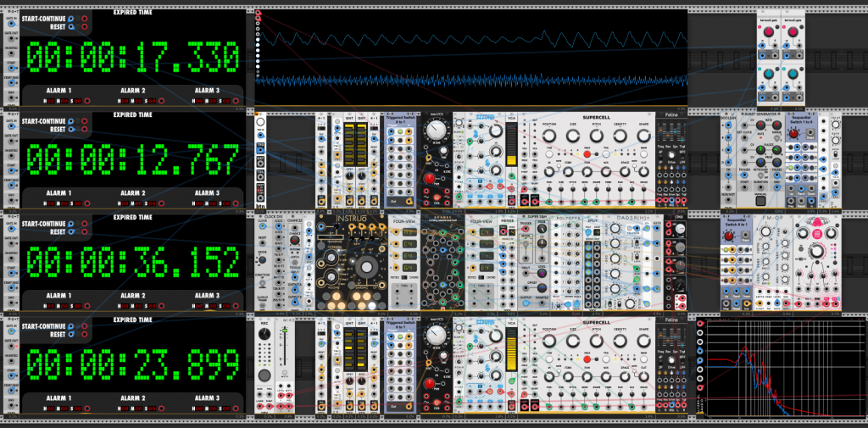Viewport: 868px width, 428px height.
Task: Click TIME button on upper-row SUPERCELL
Action: (x=548, y=153)
